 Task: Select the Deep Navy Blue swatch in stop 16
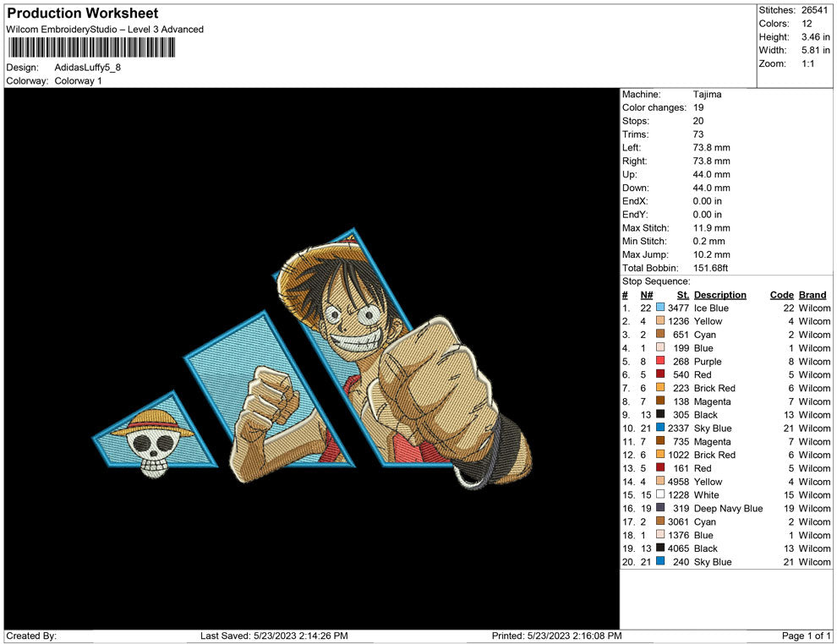point(660,508)
